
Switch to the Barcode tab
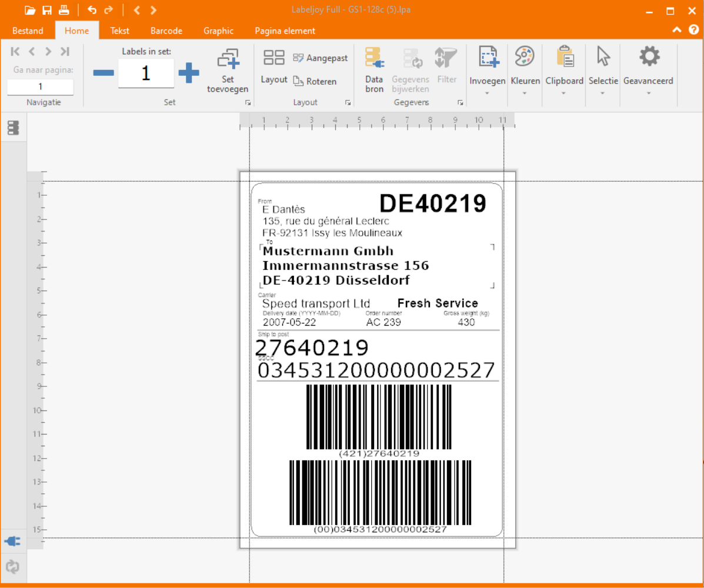tap(166, 31)
